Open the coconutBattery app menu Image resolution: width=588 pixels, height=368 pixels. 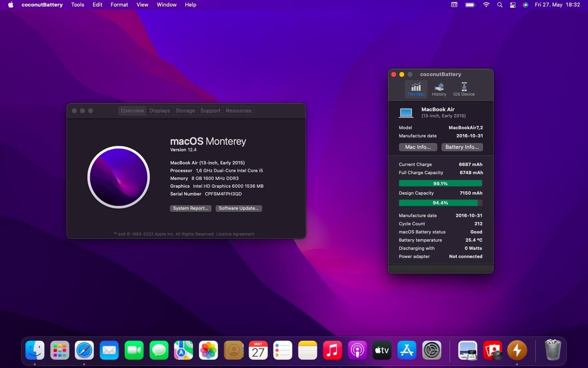coord(42,5)
